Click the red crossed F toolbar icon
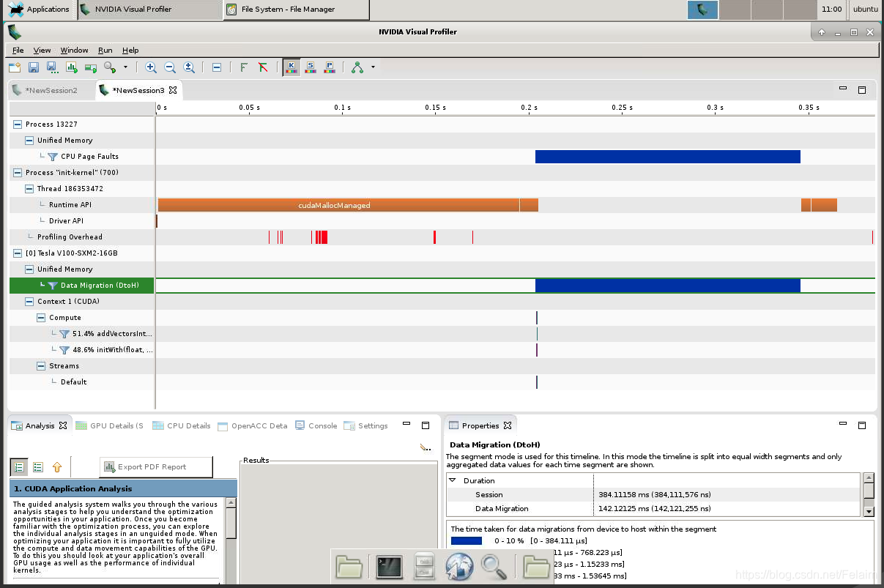This screenshot has height=588, width=884. click(x=263, y=67)
